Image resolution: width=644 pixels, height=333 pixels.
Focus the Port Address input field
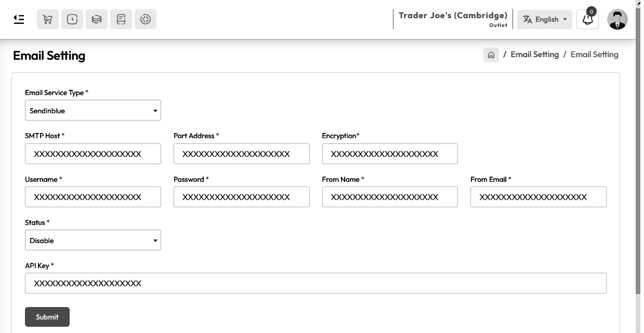[242, 154]
